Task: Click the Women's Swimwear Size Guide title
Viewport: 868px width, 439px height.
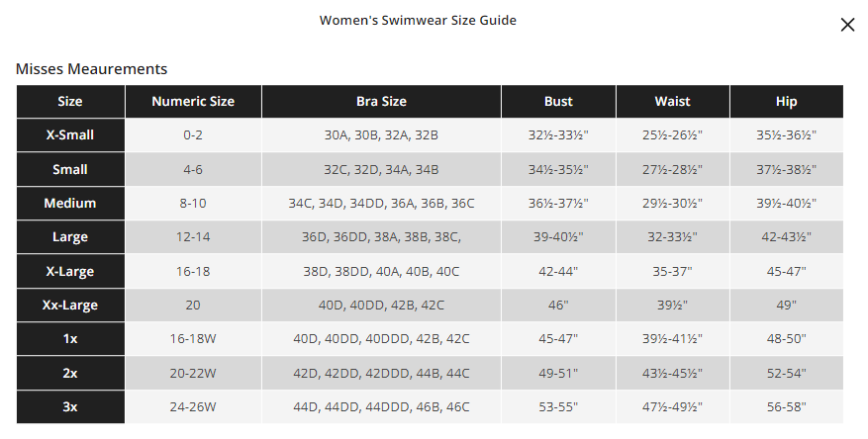Action: pyautogui.click(x=418, y=20)
